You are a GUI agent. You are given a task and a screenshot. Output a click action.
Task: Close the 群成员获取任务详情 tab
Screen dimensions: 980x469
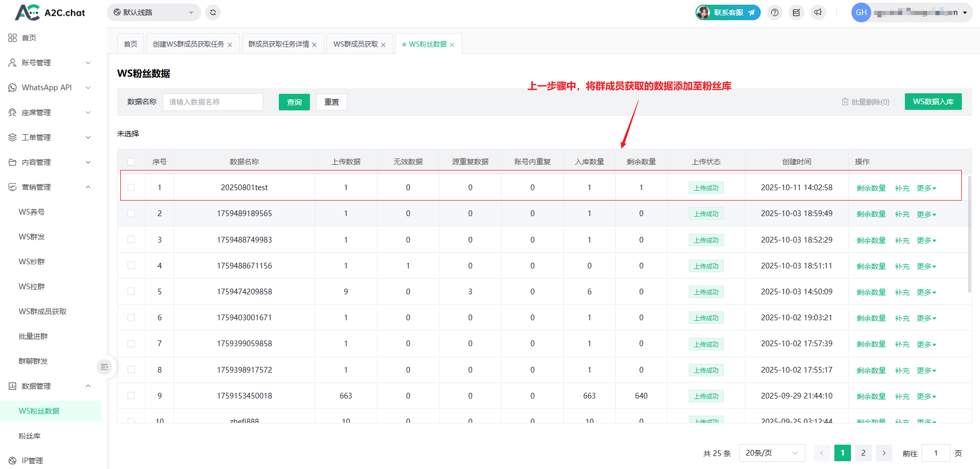click(x=315, y=45)
